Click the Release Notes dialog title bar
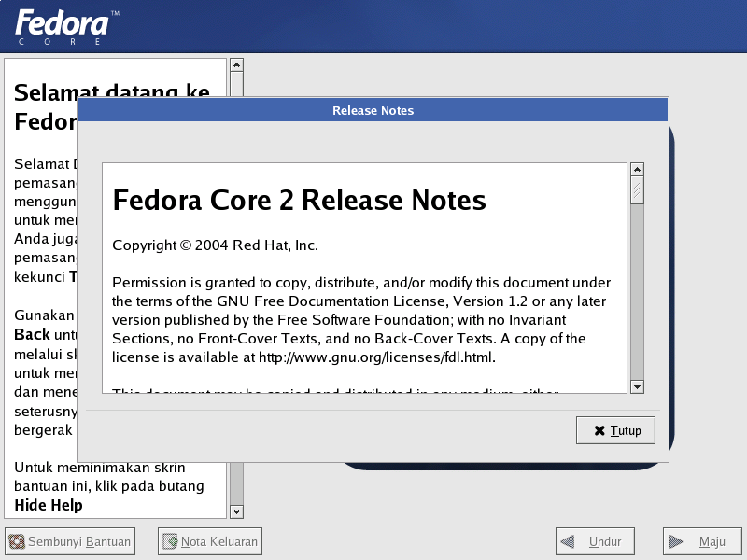Image resolution: width=747 pixels, height=560 pixels. click(x=373, y=110)
